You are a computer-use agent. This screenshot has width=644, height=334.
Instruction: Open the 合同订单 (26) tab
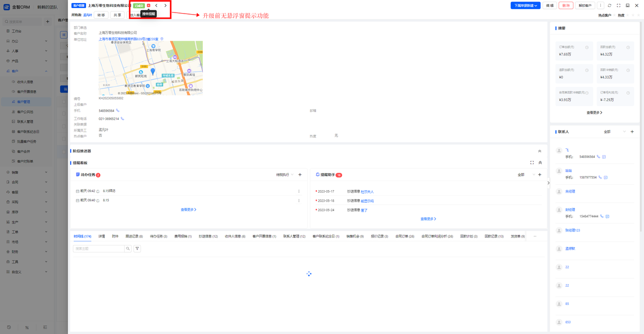(405, 236)
